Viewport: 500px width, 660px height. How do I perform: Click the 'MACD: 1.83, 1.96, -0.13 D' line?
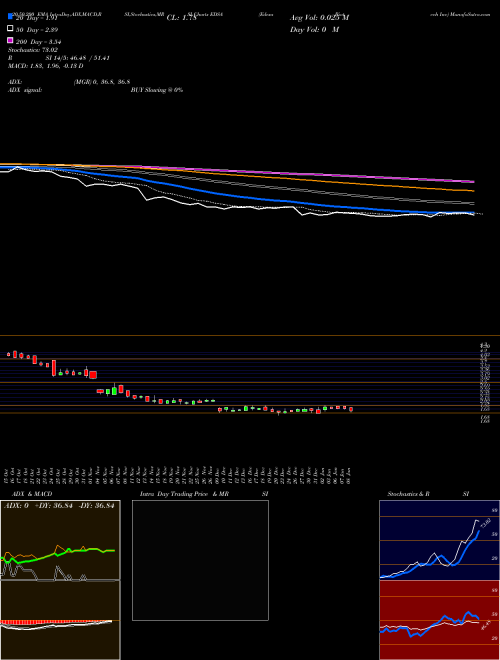click(45, 66)
